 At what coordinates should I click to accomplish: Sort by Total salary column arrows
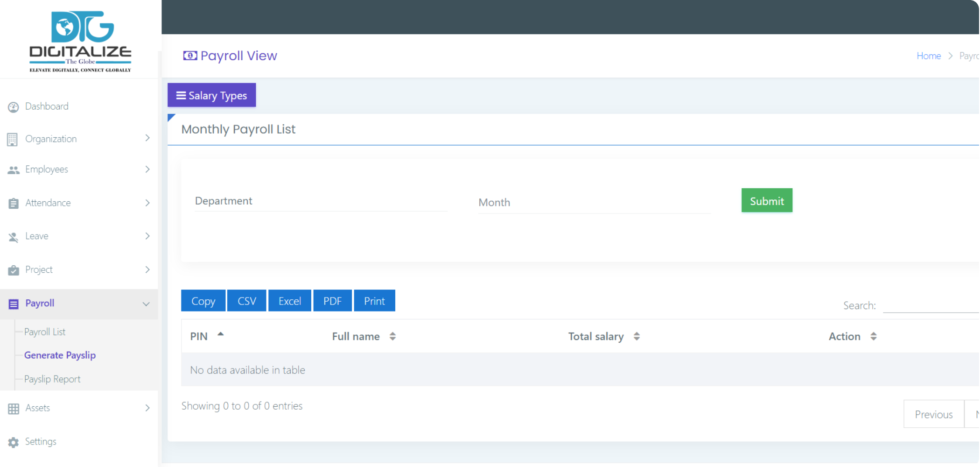pyautogui.click(x=637, y=336)
